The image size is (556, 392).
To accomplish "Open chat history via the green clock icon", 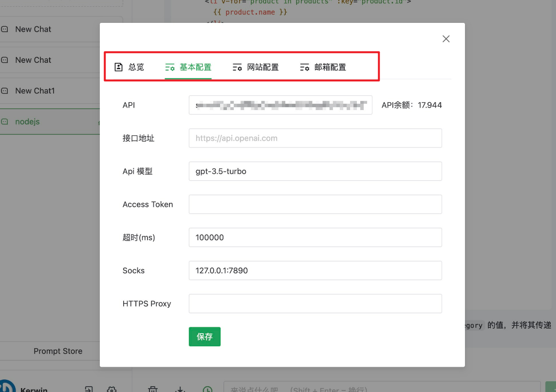I will [207, 388].
